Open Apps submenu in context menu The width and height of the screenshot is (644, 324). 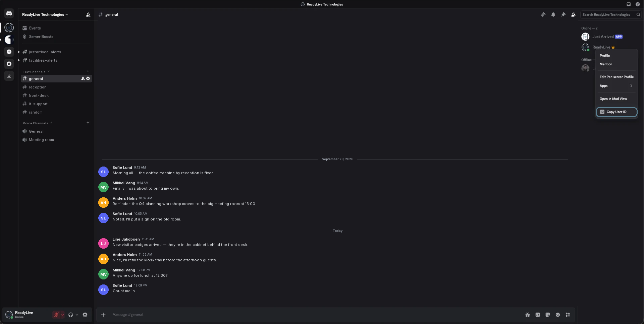click(616, 86)
